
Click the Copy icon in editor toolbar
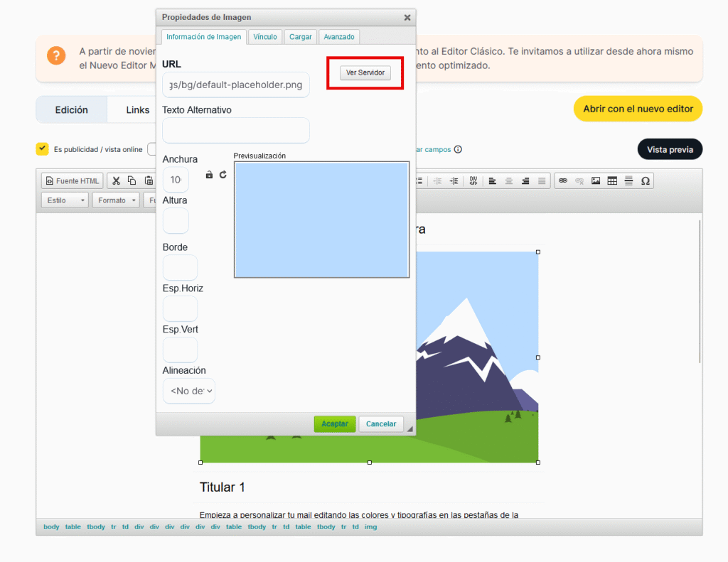coord(132,181)
